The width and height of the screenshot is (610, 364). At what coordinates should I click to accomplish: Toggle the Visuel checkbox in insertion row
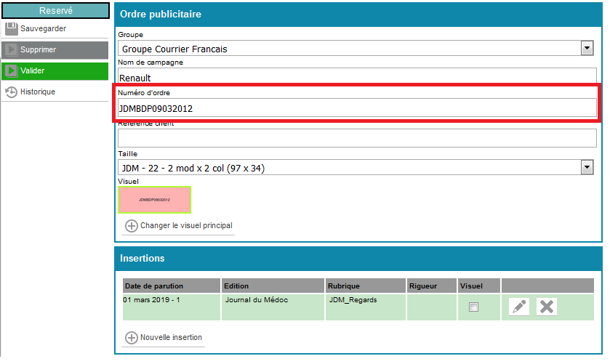pos(473,307)
